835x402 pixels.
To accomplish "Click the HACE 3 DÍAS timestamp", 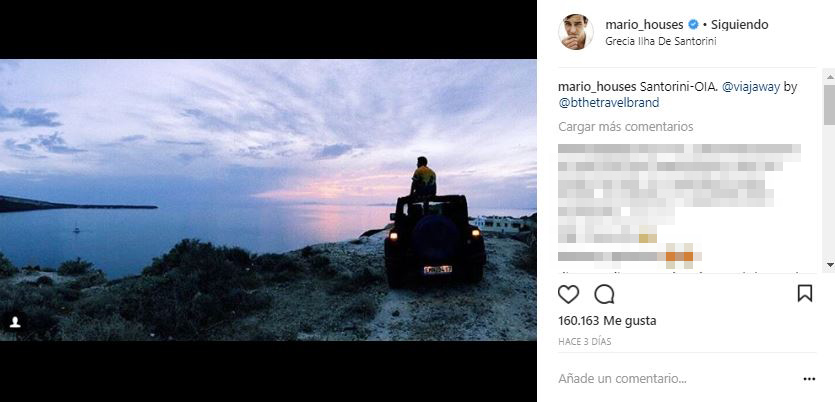I will [x=584, y=342].
